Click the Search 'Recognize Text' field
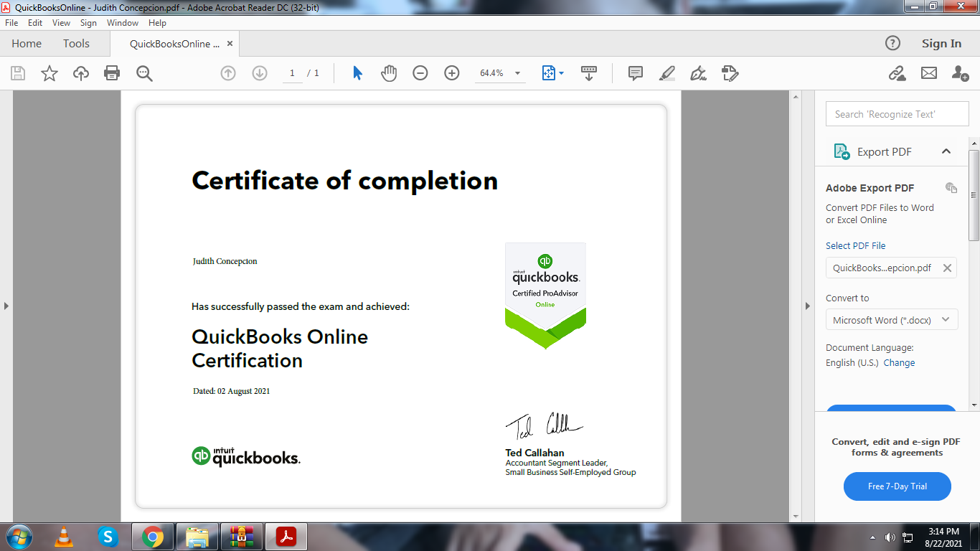Image resolution: width=980 pixels, height=551 pixels. coord(897,114)
